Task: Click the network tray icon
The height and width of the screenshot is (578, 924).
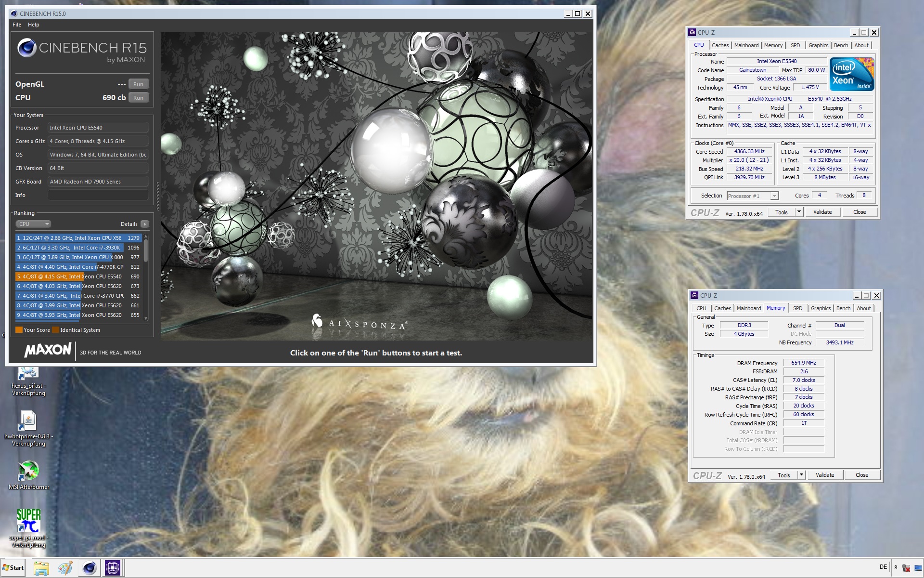Action: coord(906,568)
